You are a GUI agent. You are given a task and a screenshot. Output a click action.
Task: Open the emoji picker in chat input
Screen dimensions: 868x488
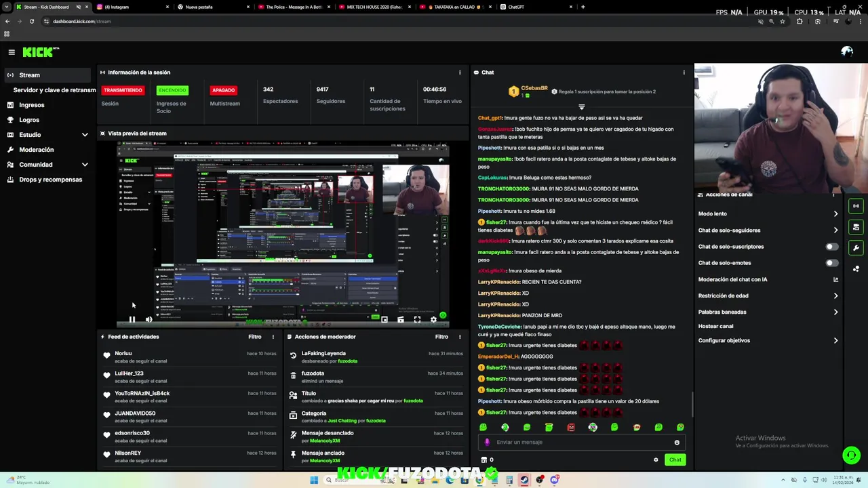tap(677, 443)
